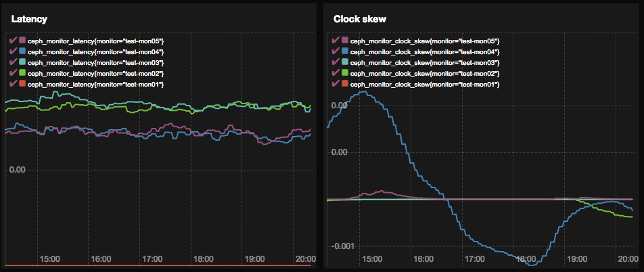The width and height of the screenshot is (644, 272).
Task: Click red swatch for latency test-mon01
Action: (x=22, y=84)
